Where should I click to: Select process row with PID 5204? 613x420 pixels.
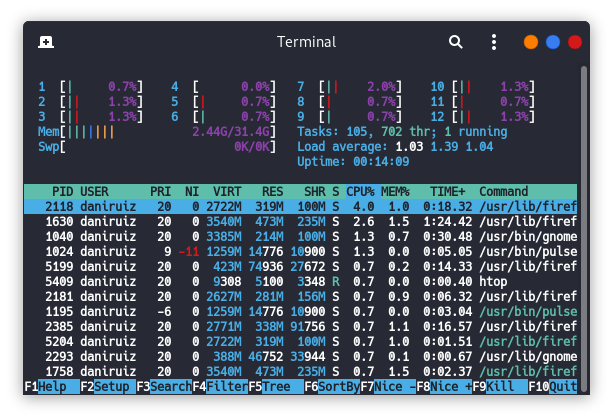pos(300,341)
